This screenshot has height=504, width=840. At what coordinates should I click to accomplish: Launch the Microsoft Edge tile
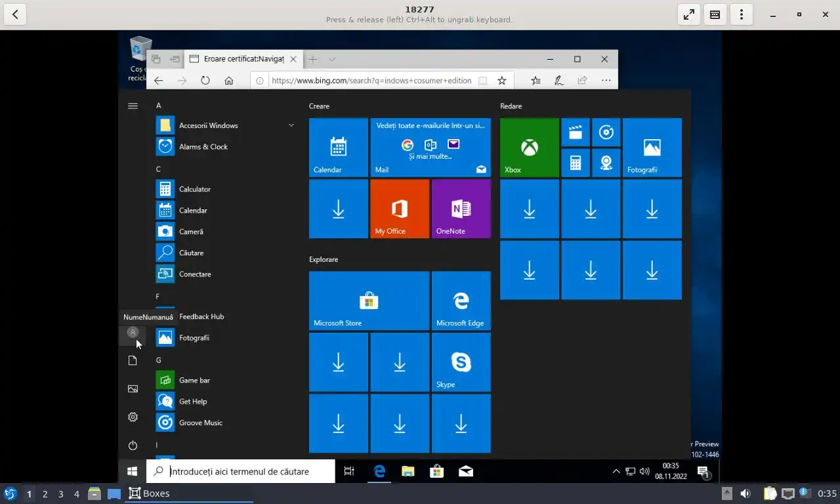pos(461,301)
